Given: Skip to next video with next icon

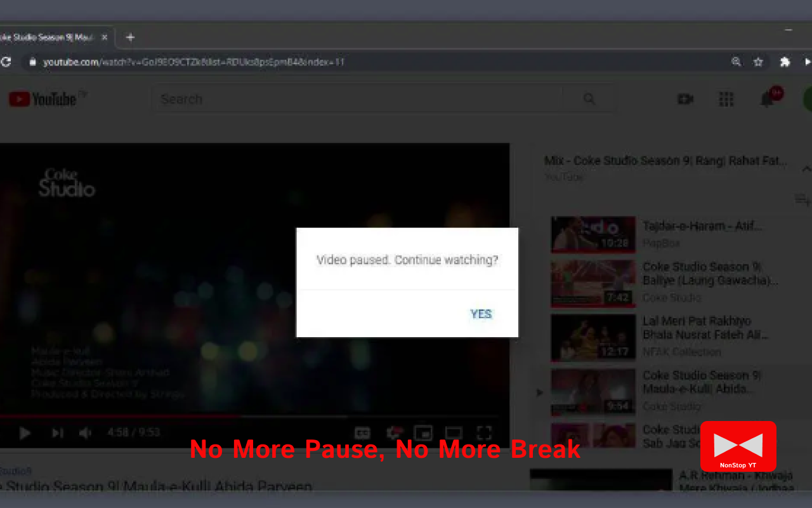Looking at the screenshot, I should [x=57, y=432].
